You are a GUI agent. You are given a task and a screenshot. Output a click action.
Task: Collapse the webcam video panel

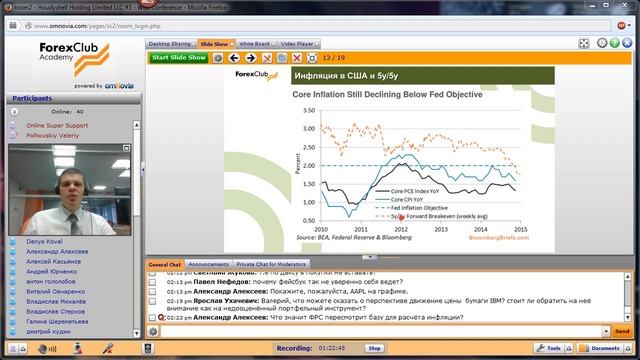click(127, 148)
